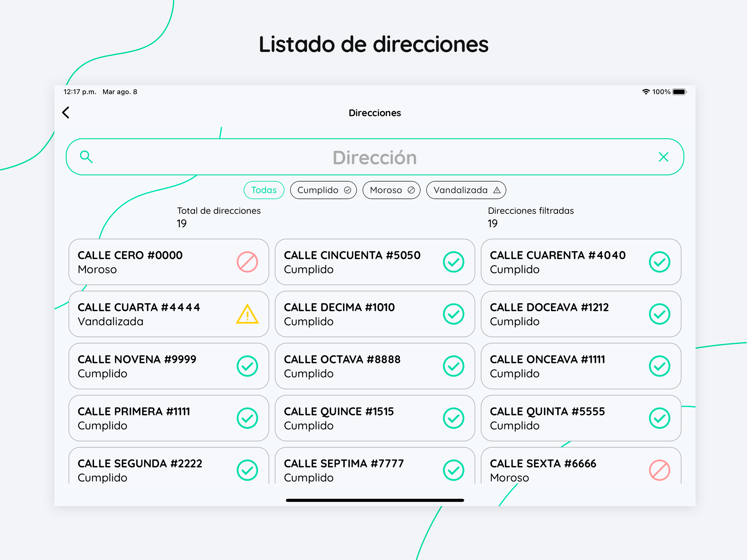Viewport: 747px width, 560px height.
Task: Open the CALLE QUINCE #1515 address title
Action: tap(339, 412)
